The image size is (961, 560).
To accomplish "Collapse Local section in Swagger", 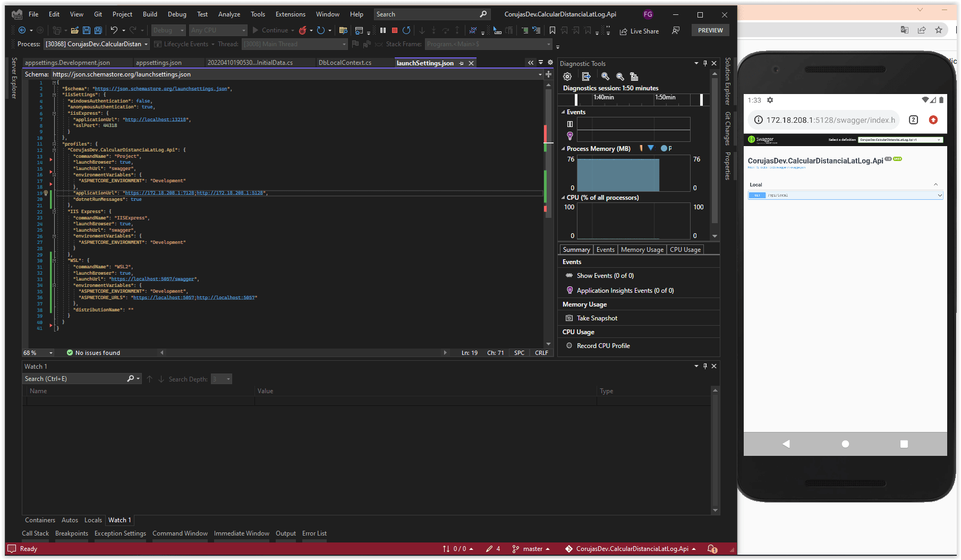I will coord(936,185).
